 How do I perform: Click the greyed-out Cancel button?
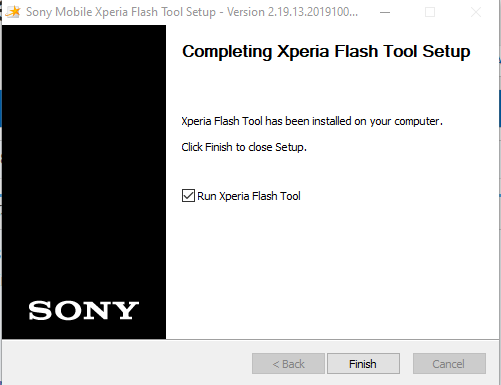coord(449,364)
